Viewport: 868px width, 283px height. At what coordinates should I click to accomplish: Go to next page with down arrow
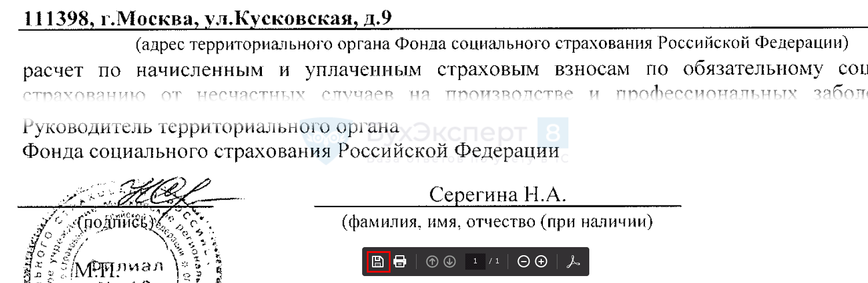tap(450, 262)
